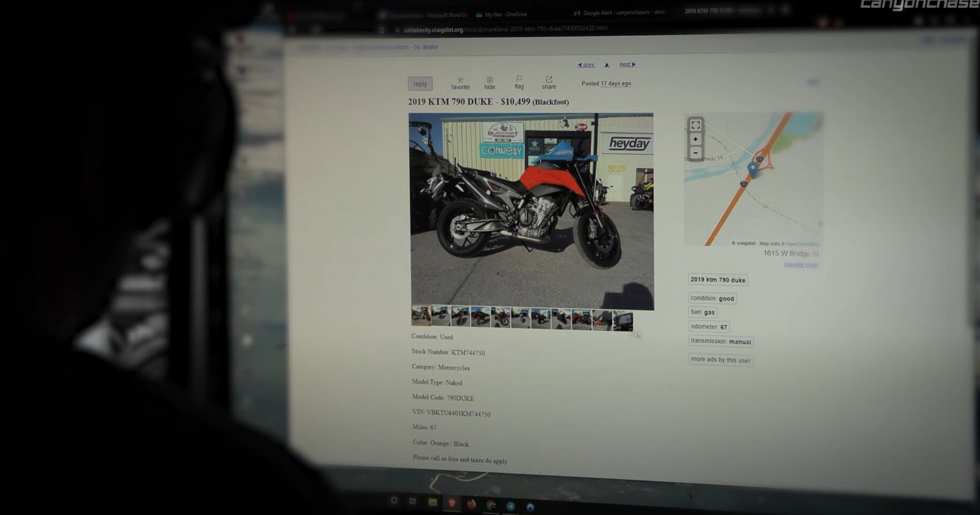The width and height of the screenshot is (980, 515).
Task: Click the 'Color: Orange / Black' line
Action: coord(440,443)
